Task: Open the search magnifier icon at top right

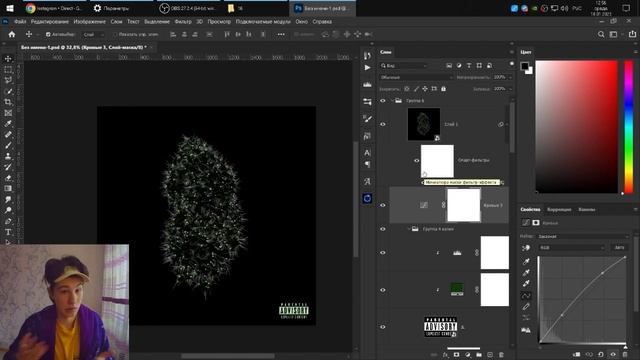Action: (601, 34)
